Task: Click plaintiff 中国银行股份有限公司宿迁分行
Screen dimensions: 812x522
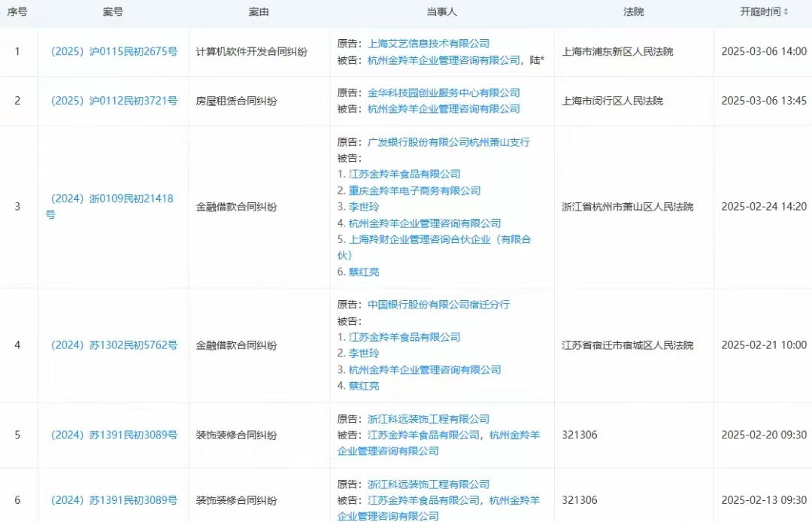Action: pyautogui.click(x=438, y=305)
